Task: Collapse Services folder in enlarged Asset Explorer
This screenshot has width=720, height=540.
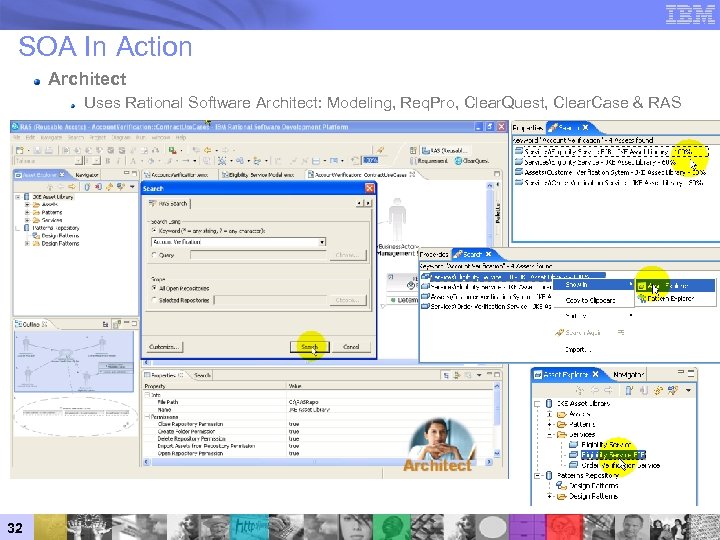Action: coord(550,434)
